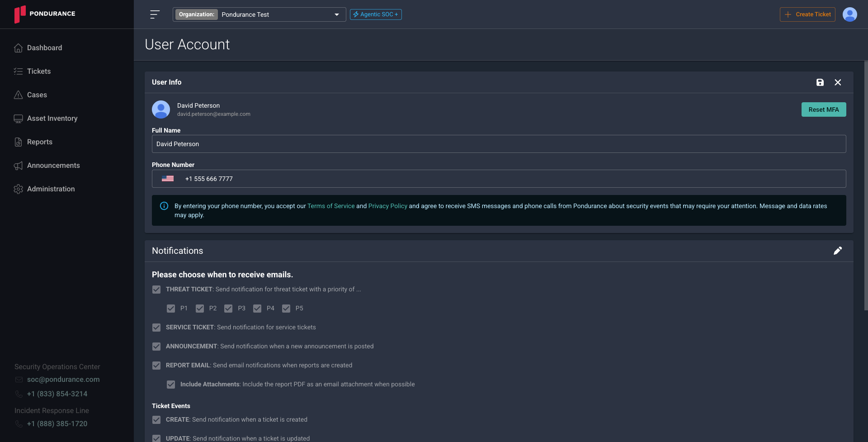Toggle the ANNOUNCEMENT checkbox
Image resolution: width=868 pixels, height=442 pixels.
coord(156,347)
